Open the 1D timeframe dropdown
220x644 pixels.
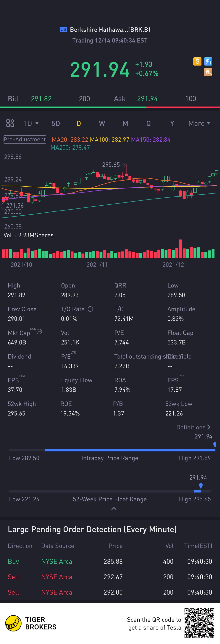pos(31,123)
